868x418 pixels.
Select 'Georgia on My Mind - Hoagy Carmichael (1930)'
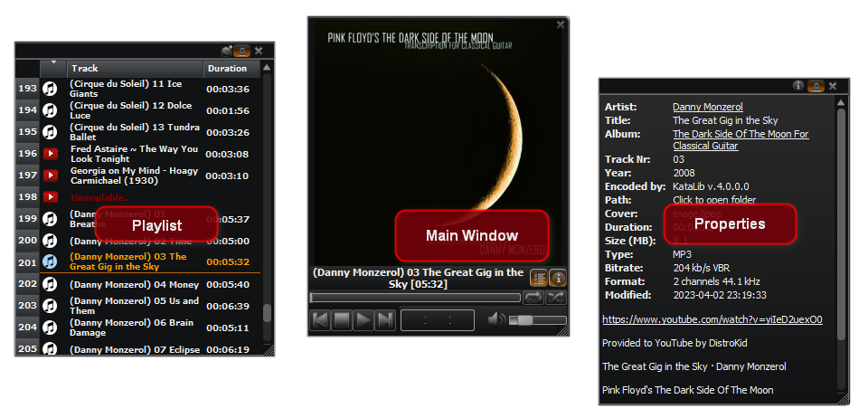pyautogui.click(x=134, y=176)
